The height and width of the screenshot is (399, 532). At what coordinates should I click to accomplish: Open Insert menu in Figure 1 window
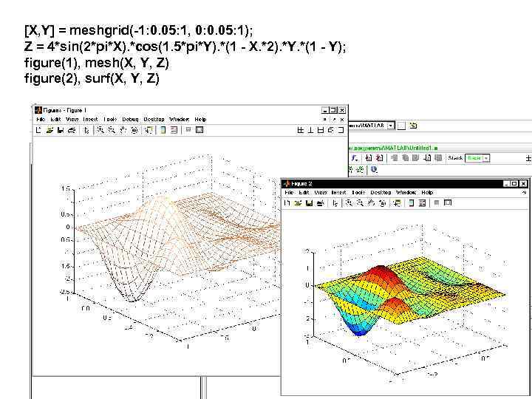(x=90, y=120)
